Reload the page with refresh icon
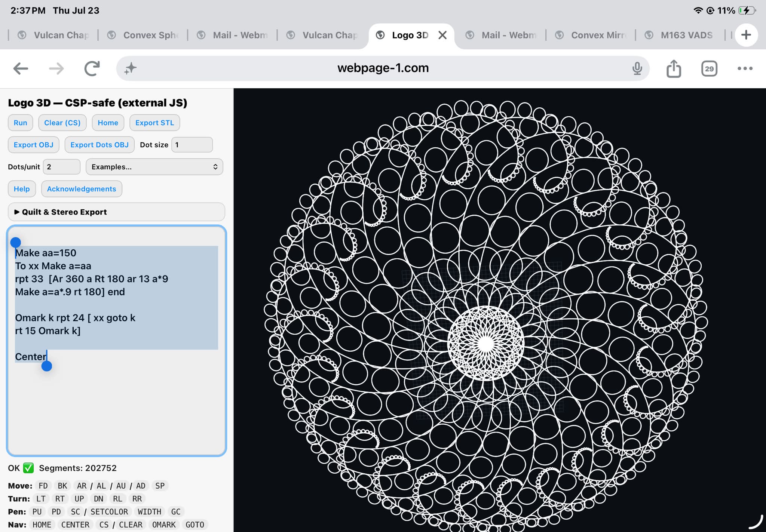 tap(92, 68)
